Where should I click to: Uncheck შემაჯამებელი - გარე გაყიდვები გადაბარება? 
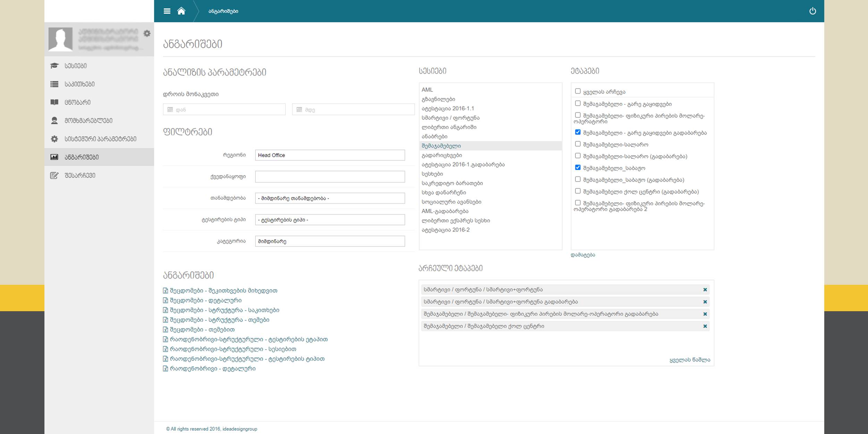(x=578, y=132)
